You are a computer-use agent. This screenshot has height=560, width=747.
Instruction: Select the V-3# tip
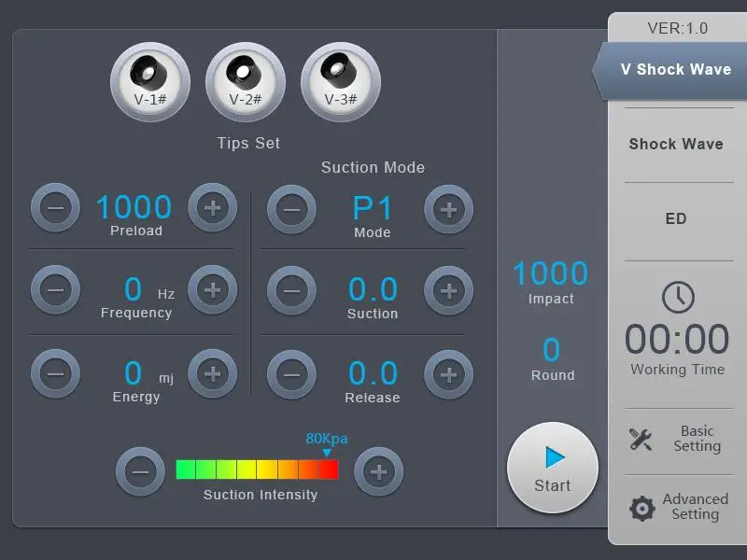click(341, 82)
